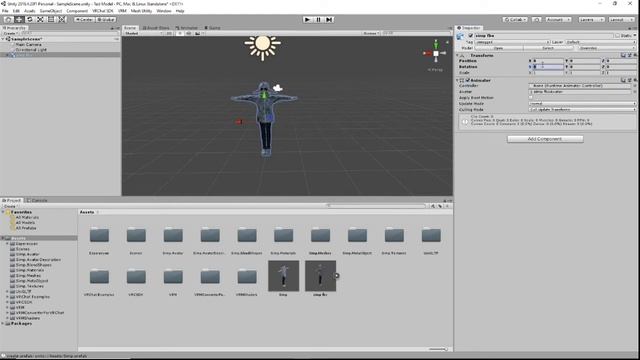
Task: Open the GameObject menu
Action: (x=51, y=11)
